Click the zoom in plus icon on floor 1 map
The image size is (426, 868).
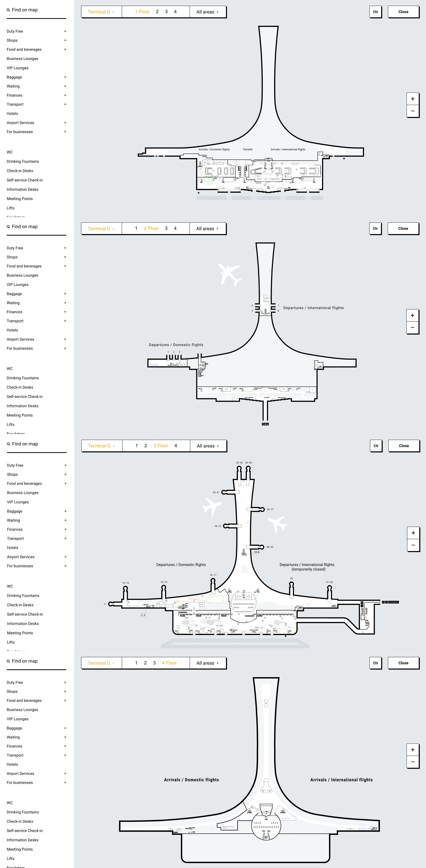coord(413,99)
